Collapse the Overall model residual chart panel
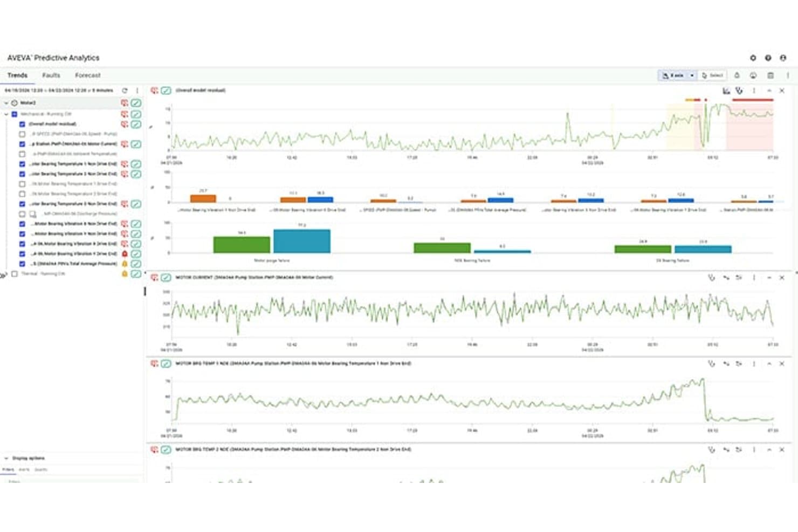This screenshot has height=532, width=798. (769, 91)
